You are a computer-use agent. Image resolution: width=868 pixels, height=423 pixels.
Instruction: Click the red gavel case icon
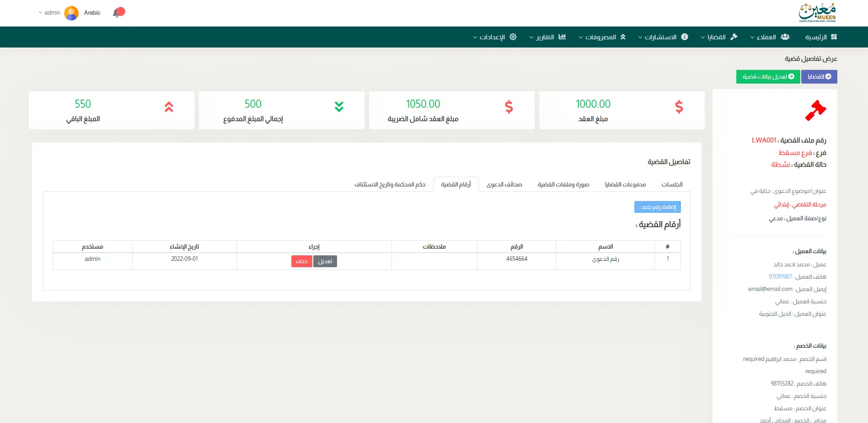click(815, 111)
